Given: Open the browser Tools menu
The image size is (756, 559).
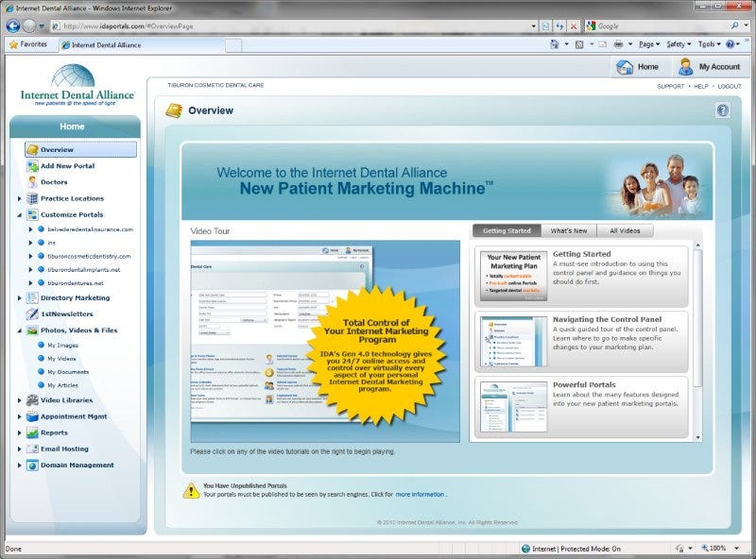Looking at the screenshot, I should tap(710, 44).
